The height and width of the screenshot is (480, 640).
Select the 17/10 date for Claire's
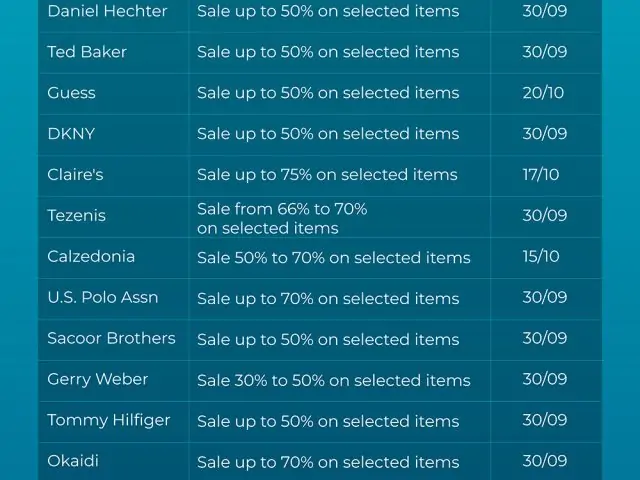(541, 175)
